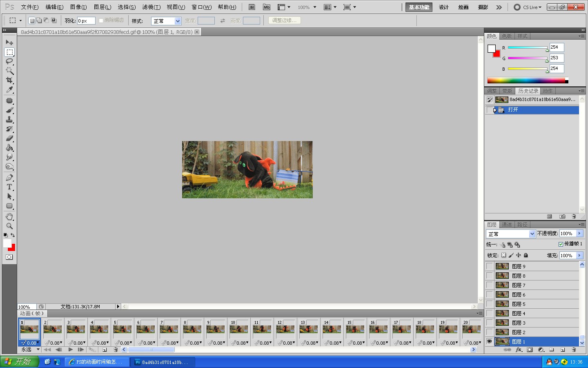Select the Brush tool
588x368 pixels.
(9, 110)
